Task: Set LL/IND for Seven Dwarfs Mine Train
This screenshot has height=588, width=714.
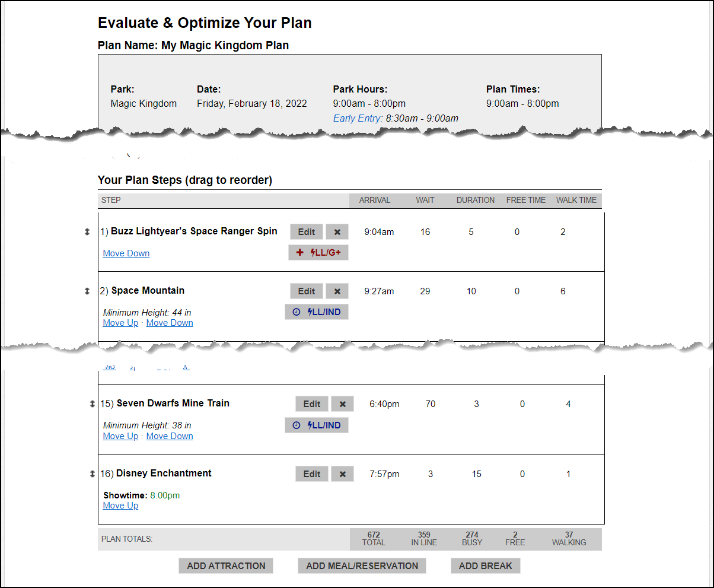Action: pyautogui.click(x=317, y=425)
